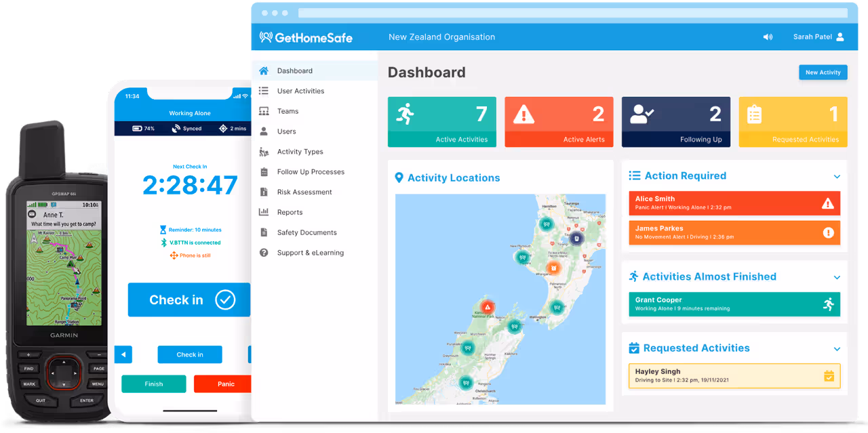Image resolution: width=868 pixels, height=433 pixels.
Task: Collapse the Action Required section
Action: click(837, 177)
